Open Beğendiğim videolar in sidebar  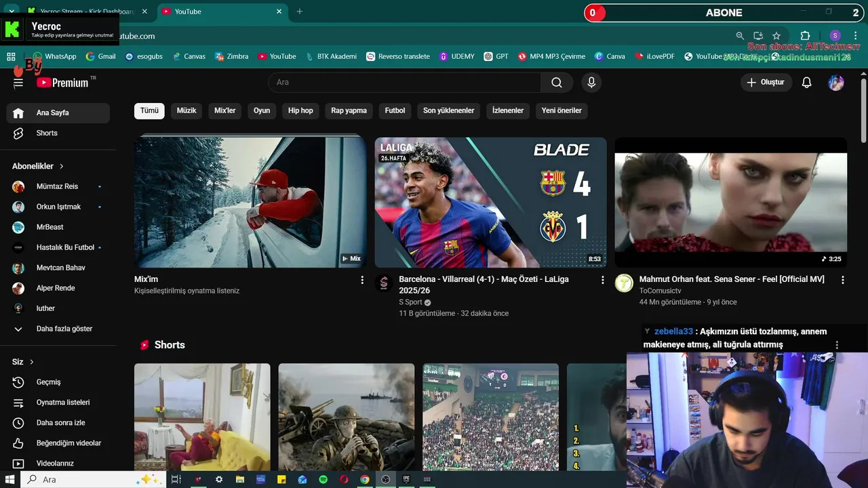pos(58,443)
